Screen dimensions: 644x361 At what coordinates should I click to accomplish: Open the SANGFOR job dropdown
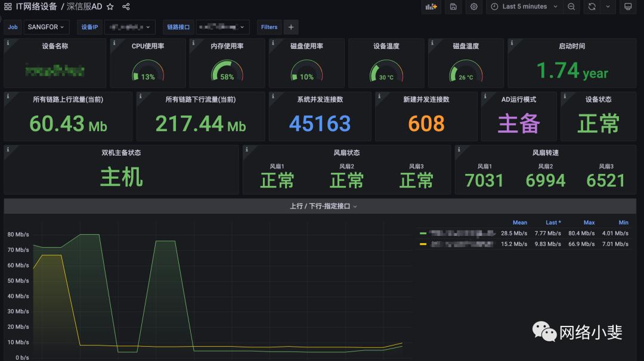46,27
